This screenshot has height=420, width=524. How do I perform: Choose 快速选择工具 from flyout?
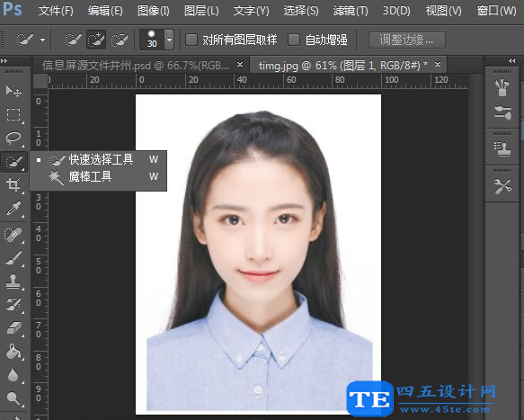98,159
